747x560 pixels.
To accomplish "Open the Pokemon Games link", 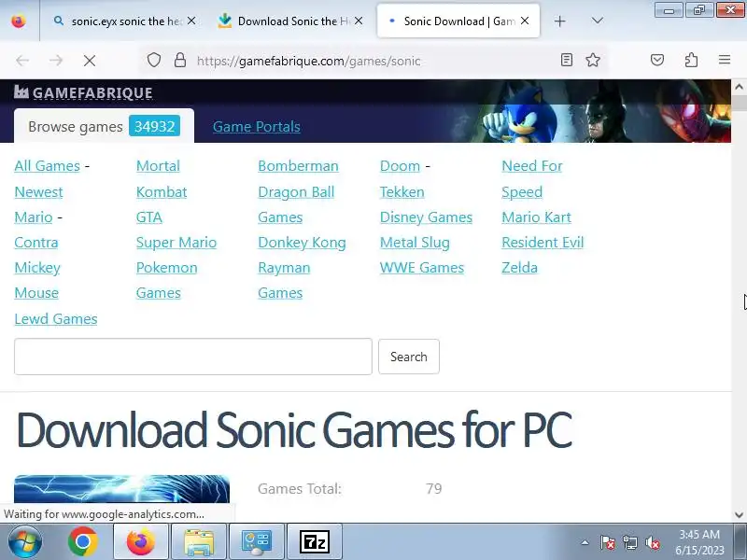I will (x=166, y=280).
